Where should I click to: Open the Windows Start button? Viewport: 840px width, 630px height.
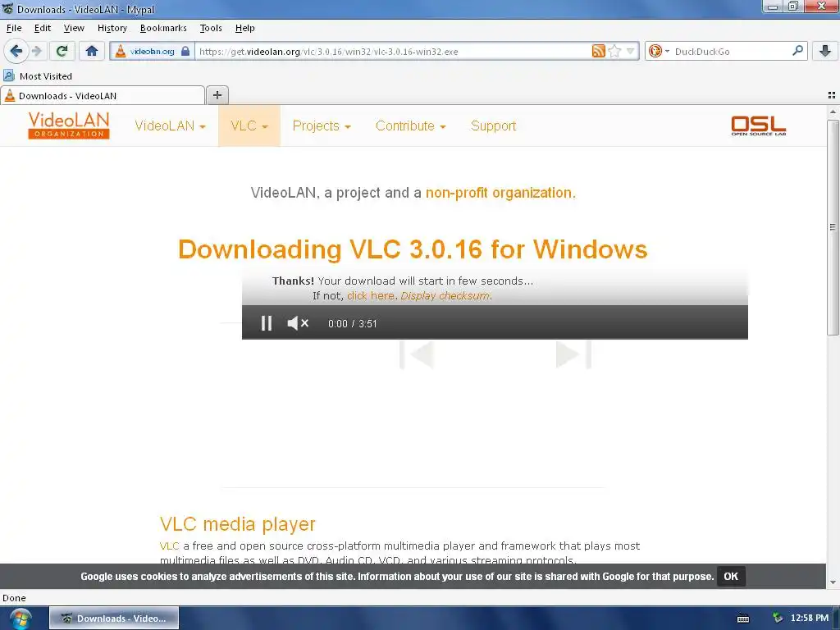pyautogui.click(x=20, y=619)
